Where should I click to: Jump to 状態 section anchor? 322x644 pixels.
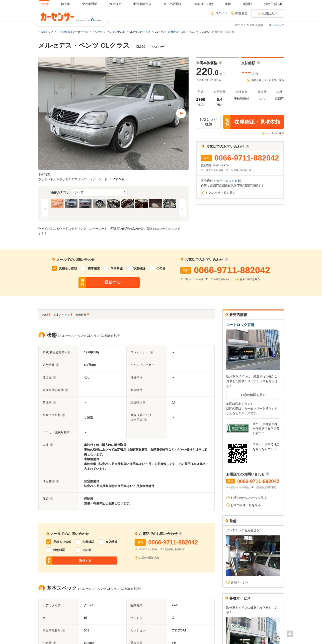point(46,315)
